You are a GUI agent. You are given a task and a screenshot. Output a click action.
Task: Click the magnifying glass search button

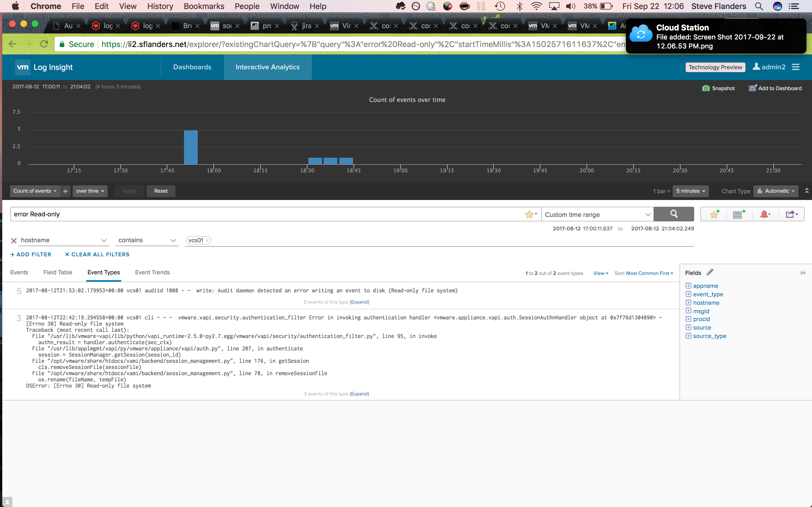[673, 214]
